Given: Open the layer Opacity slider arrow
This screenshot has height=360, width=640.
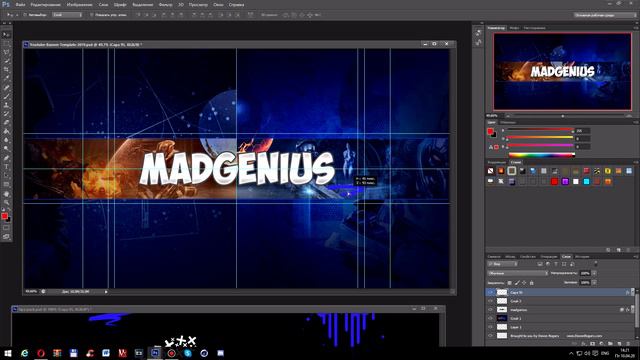Looking at the screenshot, I should tap(594, 273).
